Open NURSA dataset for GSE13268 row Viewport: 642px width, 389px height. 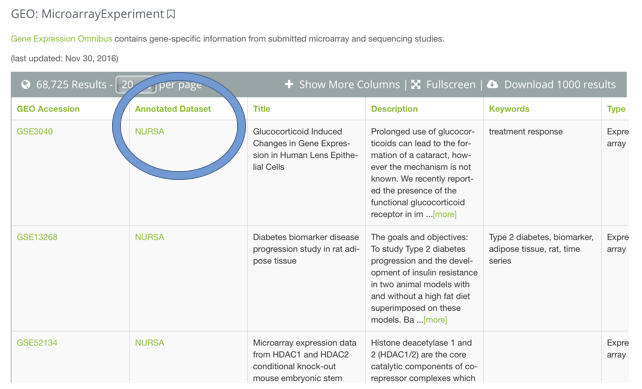click(x=149, y=237)
